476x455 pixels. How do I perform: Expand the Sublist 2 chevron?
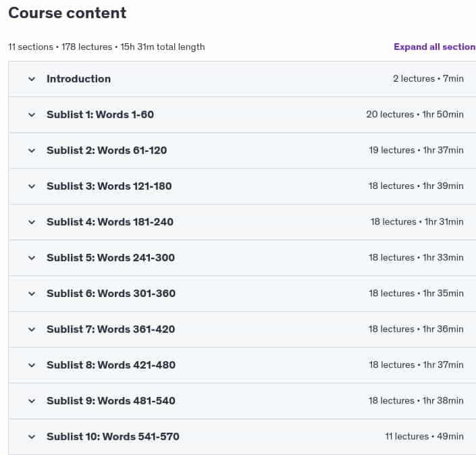click(x=32, y=151)
